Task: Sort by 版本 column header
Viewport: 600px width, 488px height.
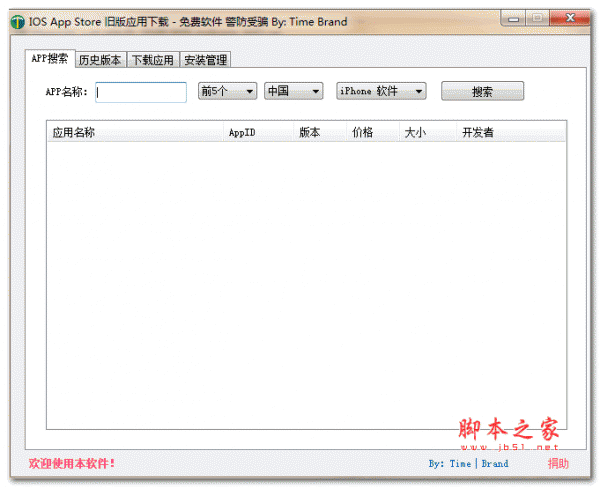Action: [320, 132]
